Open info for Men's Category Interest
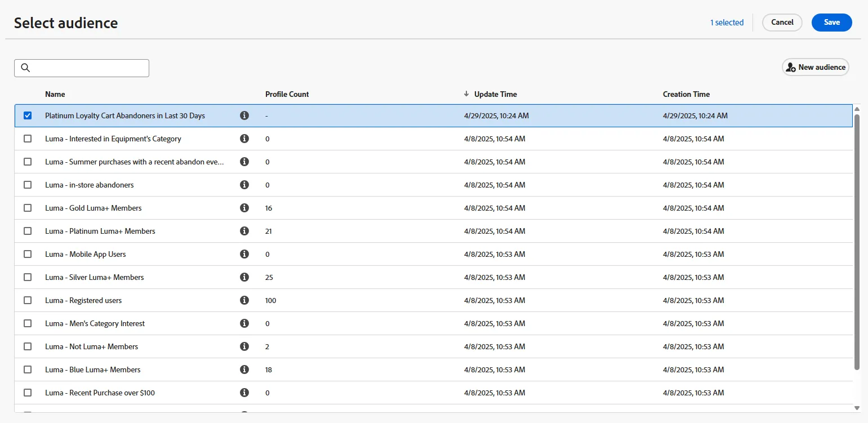This screenshot has width=868, height=423. 244,323
